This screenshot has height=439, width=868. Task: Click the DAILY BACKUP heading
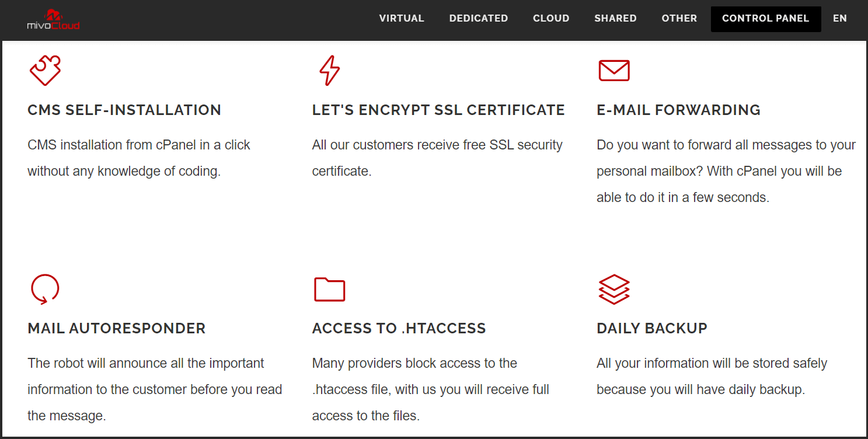point(652,328)
